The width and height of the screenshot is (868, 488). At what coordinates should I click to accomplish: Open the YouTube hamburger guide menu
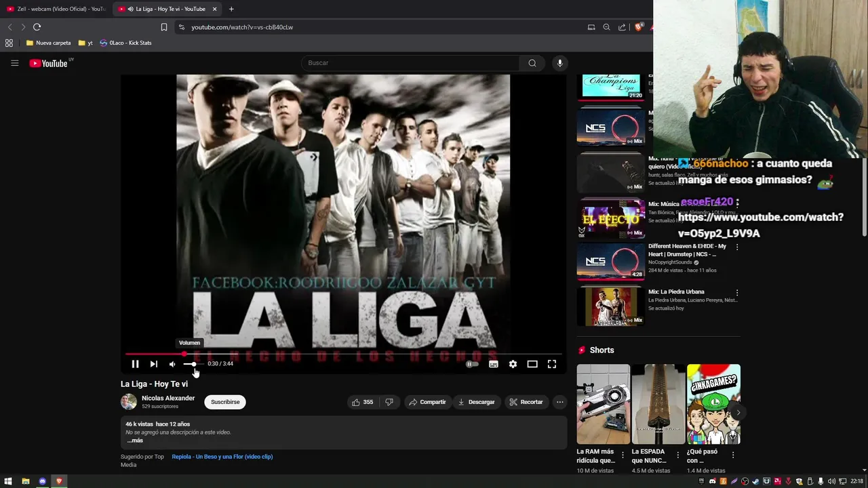(x=14, y=63)
